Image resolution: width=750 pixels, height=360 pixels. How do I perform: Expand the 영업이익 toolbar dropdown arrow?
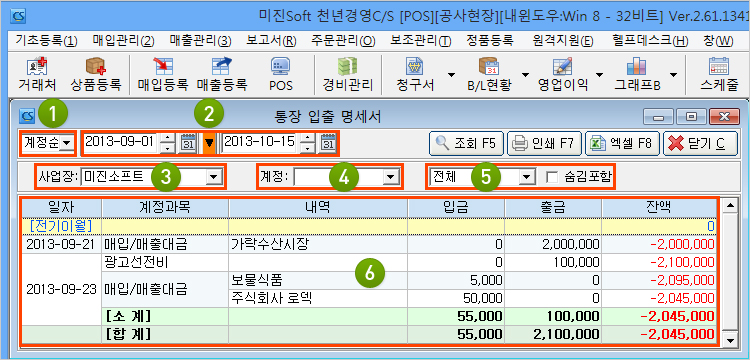pos(599,75)
